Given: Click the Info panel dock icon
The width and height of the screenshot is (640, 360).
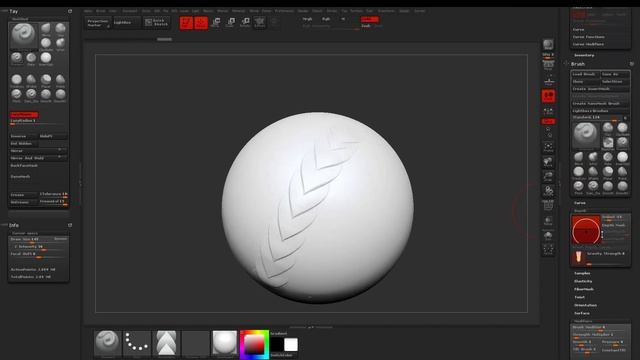Looking at the screenshot, I should point(70,225).
